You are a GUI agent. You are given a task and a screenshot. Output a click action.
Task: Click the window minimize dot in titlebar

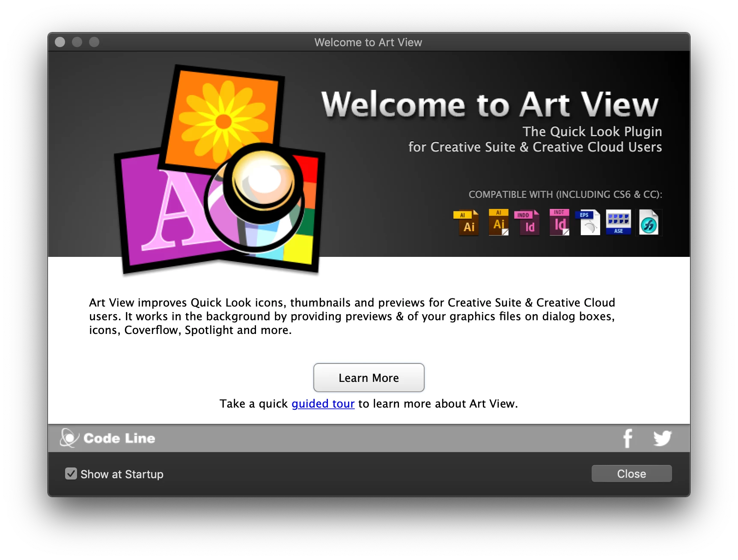77,42
